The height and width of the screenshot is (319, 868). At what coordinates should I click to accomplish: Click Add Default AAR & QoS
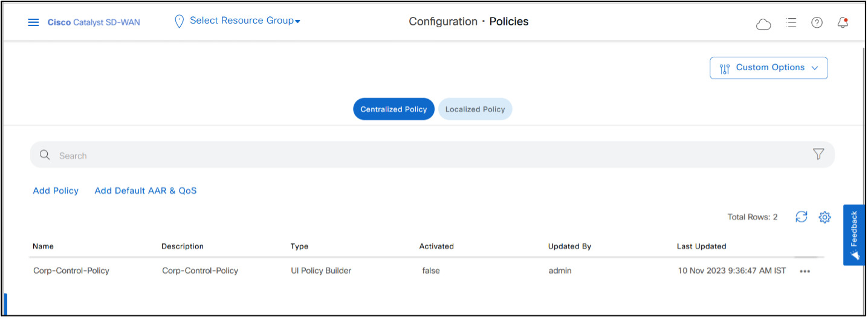146,191
